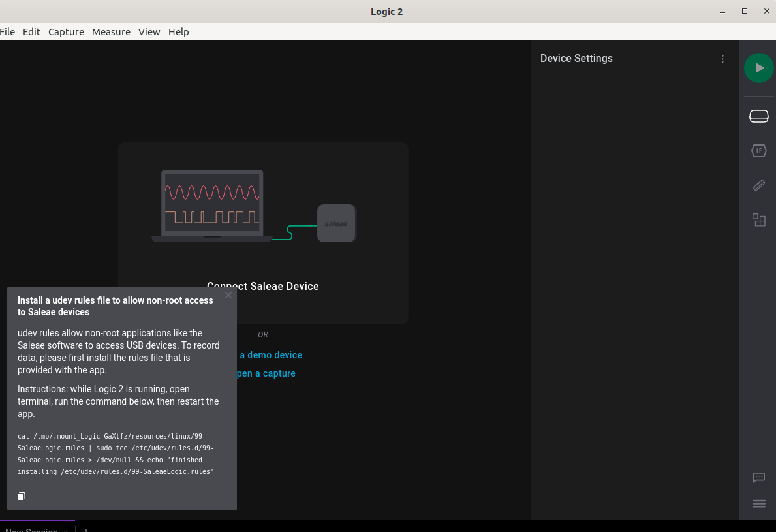
Task: Open the Edit menu
Action: [x=32, y=32]
